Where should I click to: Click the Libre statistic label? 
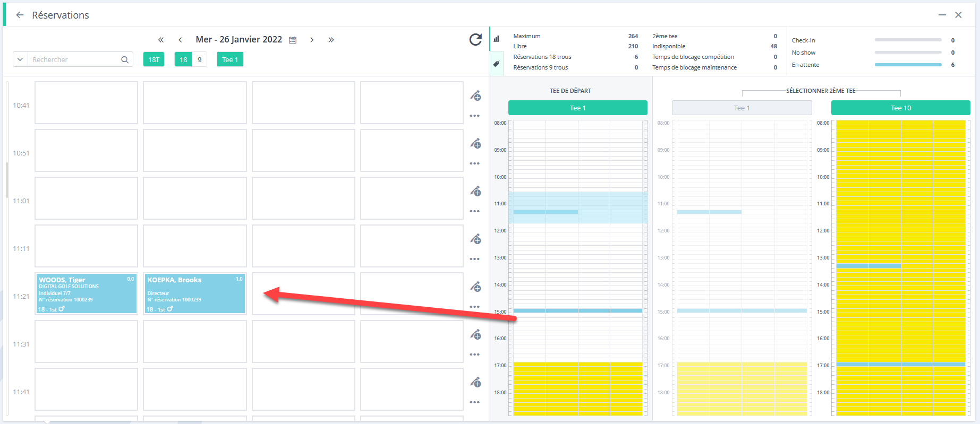coord(520,46)
